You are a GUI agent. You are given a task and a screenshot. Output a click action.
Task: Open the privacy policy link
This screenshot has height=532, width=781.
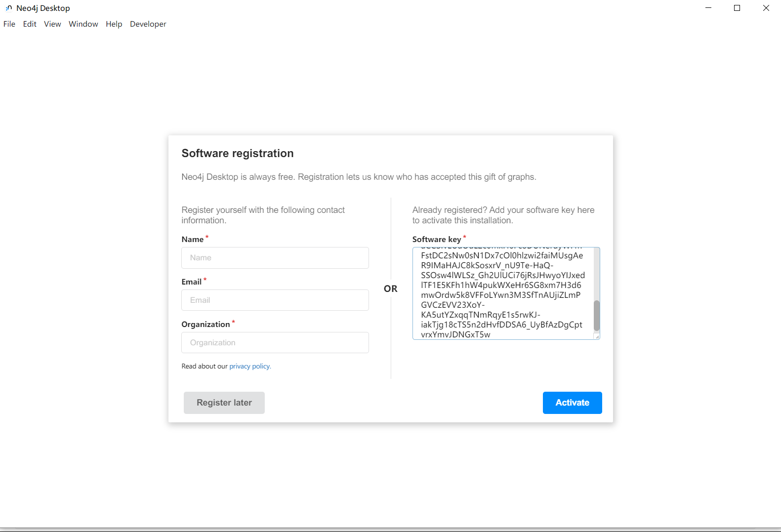coord(250,367)
